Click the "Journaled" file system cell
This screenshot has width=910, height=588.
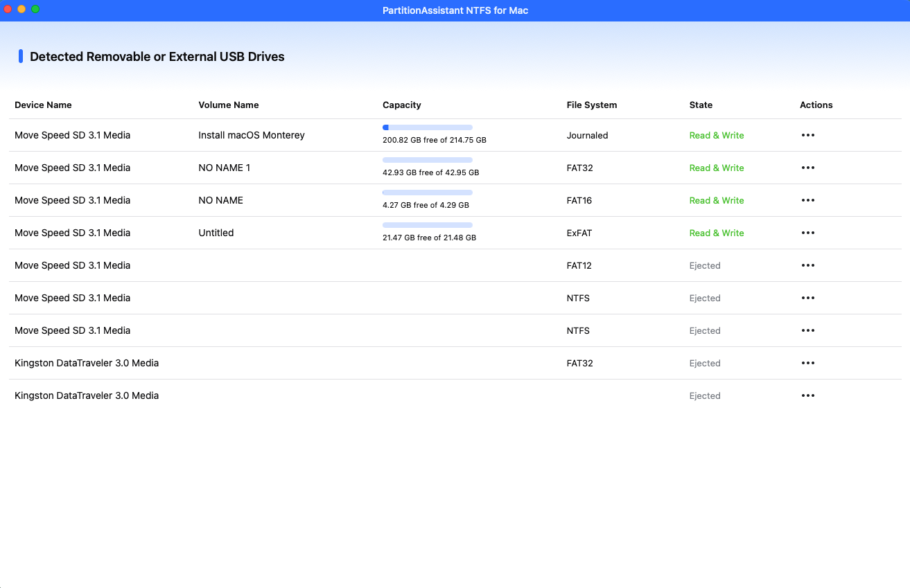588,135
